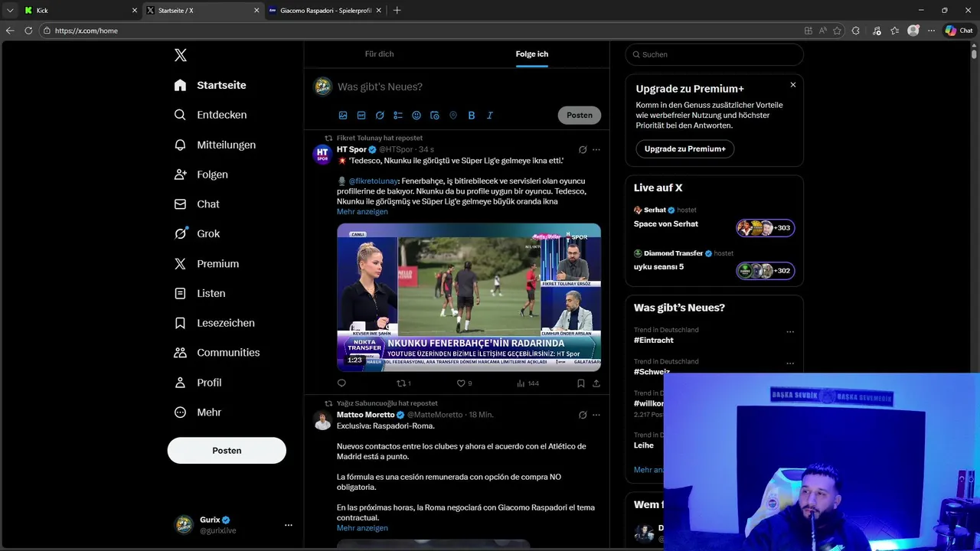Screen dimensions: 980x551
Task: Open more options on Matteo Moretto post
Action: (596, 415)
